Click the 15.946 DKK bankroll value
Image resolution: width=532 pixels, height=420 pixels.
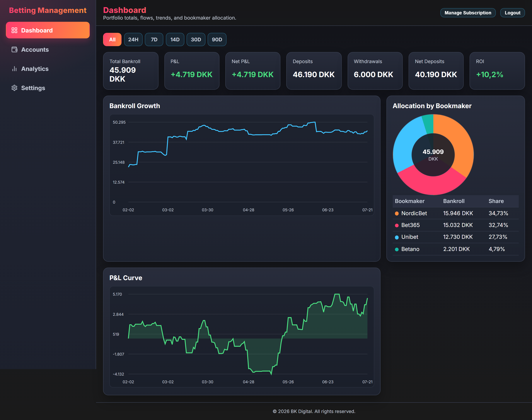458,213
